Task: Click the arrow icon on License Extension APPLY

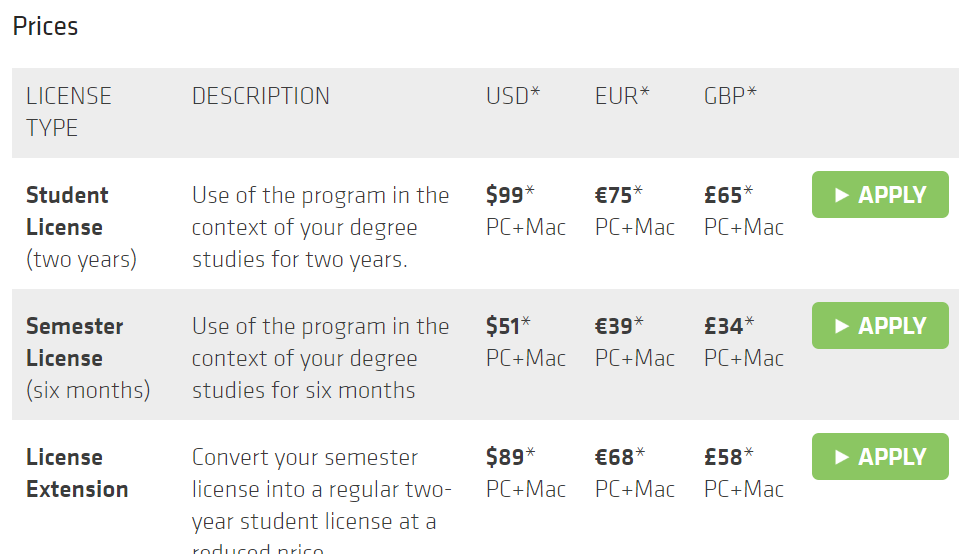Action: coord(842,457)
